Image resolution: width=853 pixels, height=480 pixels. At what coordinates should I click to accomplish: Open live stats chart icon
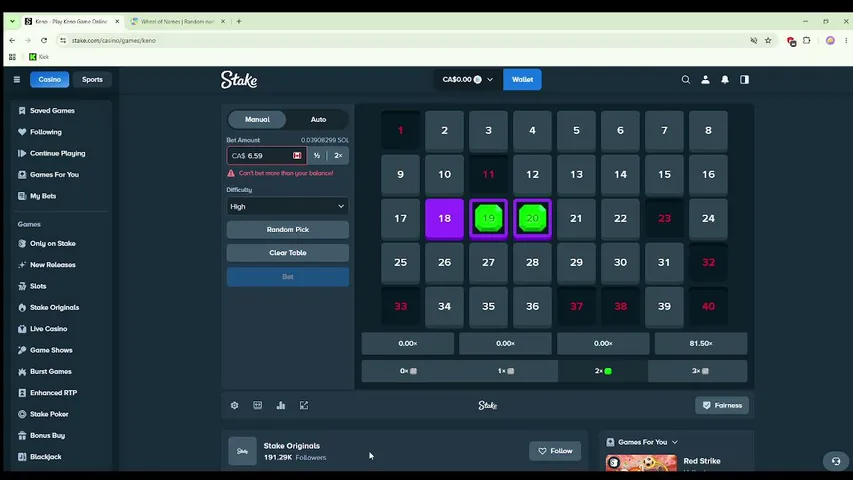click(x=281, y=405)
